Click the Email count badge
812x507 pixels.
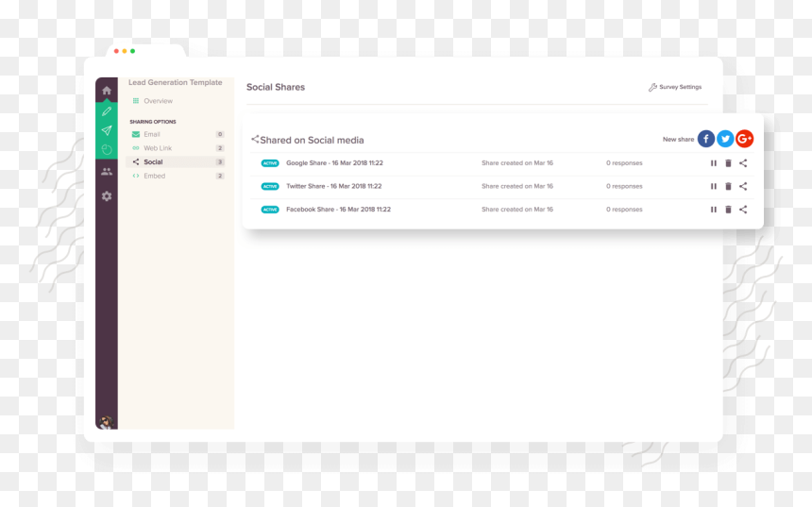(x=220, y=134)
